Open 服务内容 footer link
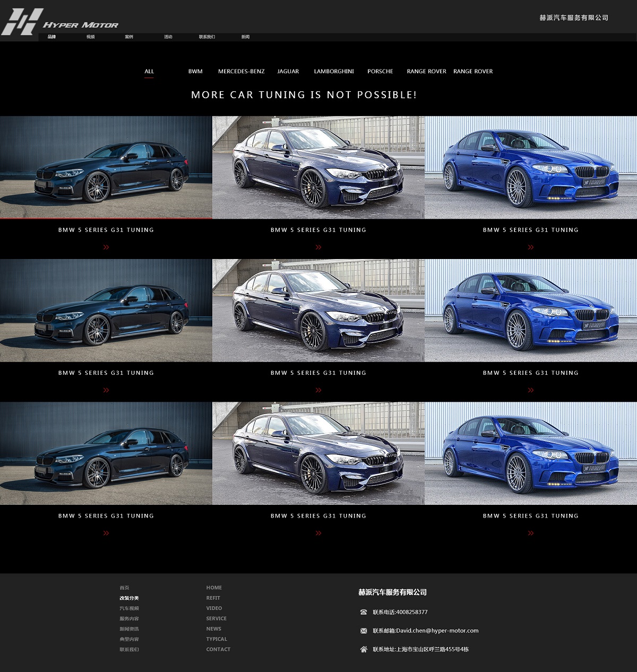The image size is (637, 672). coord(129,618)
